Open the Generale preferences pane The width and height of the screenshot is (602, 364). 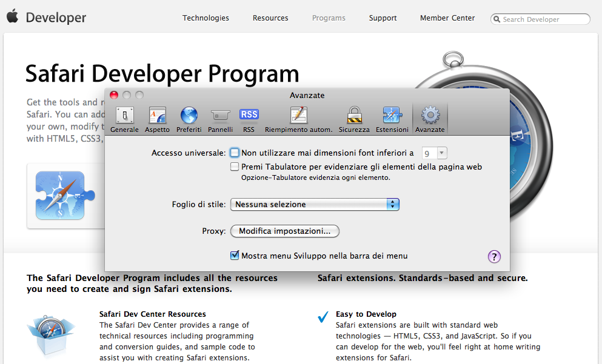tap(124, 120)
